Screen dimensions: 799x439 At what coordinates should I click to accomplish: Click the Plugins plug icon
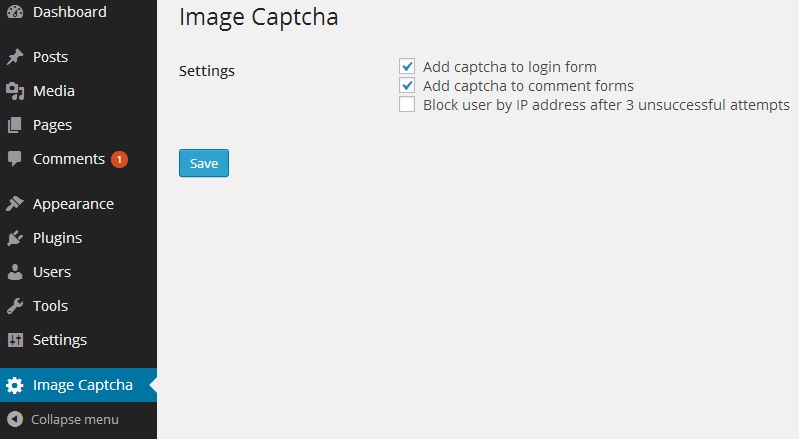pyautogui.click(x=15, y=238)
